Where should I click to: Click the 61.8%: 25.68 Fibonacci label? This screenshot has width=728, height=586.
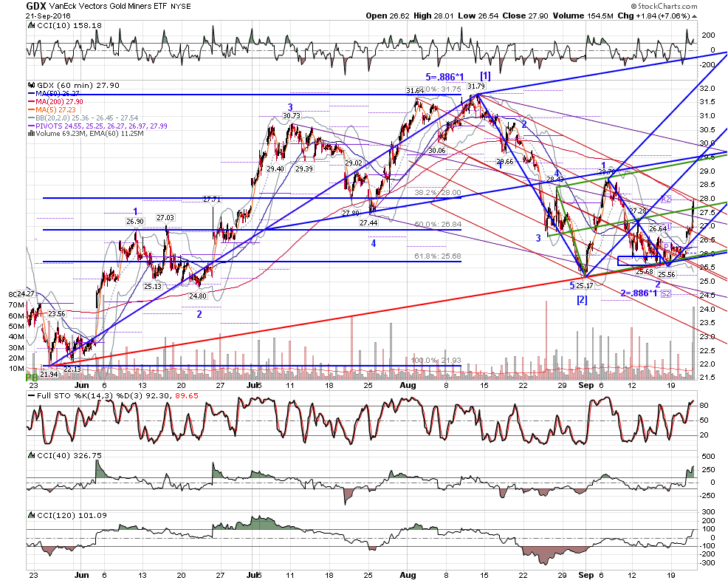click(438, 256)
